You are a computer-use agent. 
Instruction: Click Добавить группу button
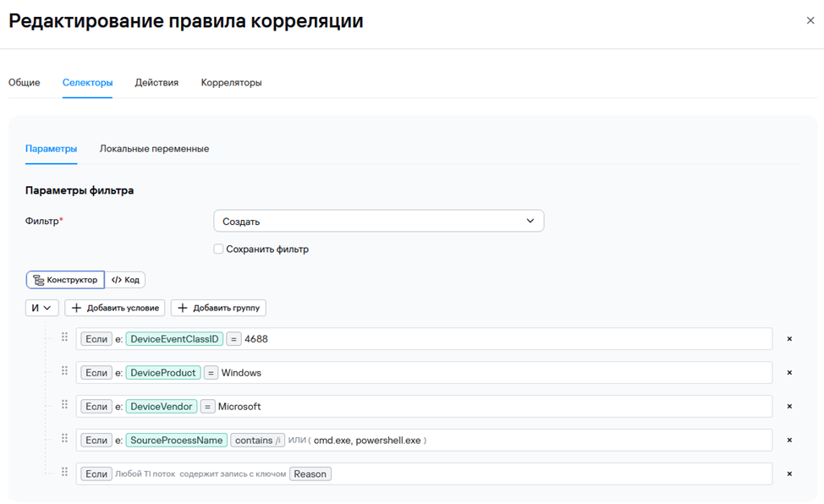point(218,309)
